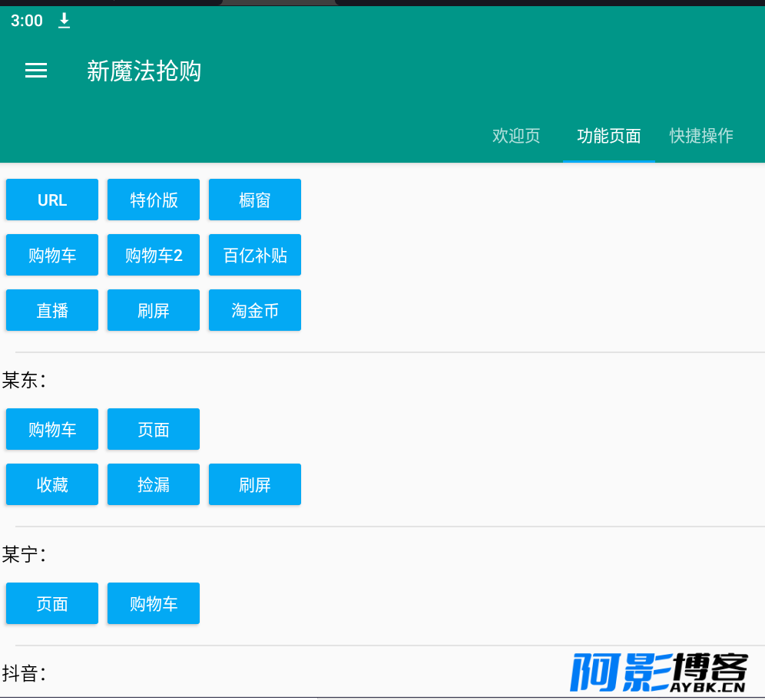Image resolution: width=765 pixels, height=700 pixels.
Task: Choose the 特价版 button
Action: [x=154, y=200]
